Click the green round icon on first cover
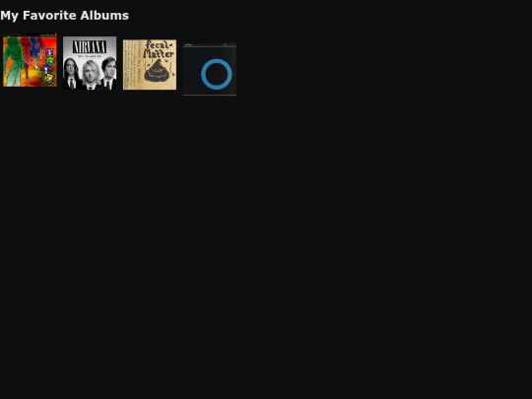The height and width of the screenshot is (399, 532). [50, 61]
